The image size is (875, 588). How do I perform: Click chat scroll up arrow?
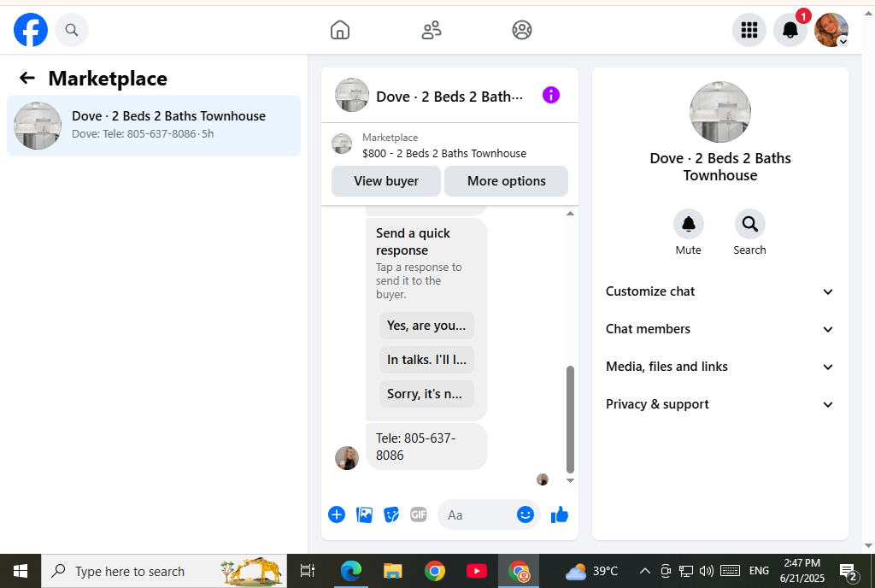[570, 214]
